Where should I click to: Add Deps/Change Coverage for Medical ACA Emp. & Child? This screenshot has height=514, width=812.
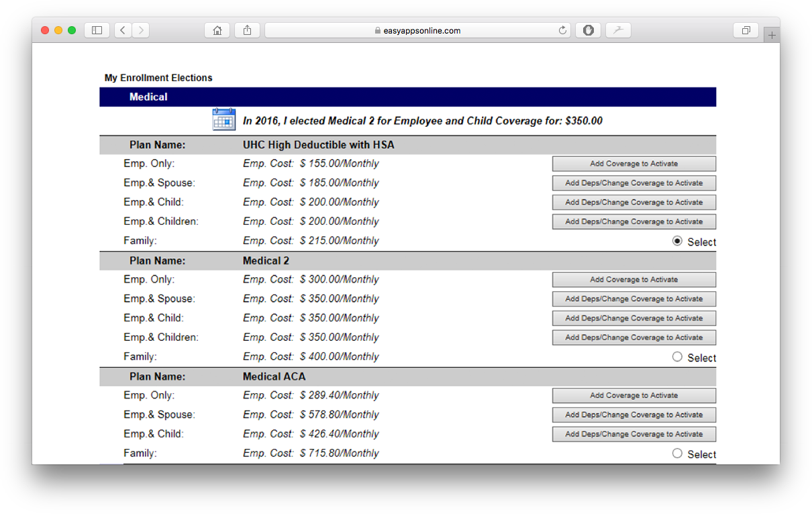(x=633, y=434)
